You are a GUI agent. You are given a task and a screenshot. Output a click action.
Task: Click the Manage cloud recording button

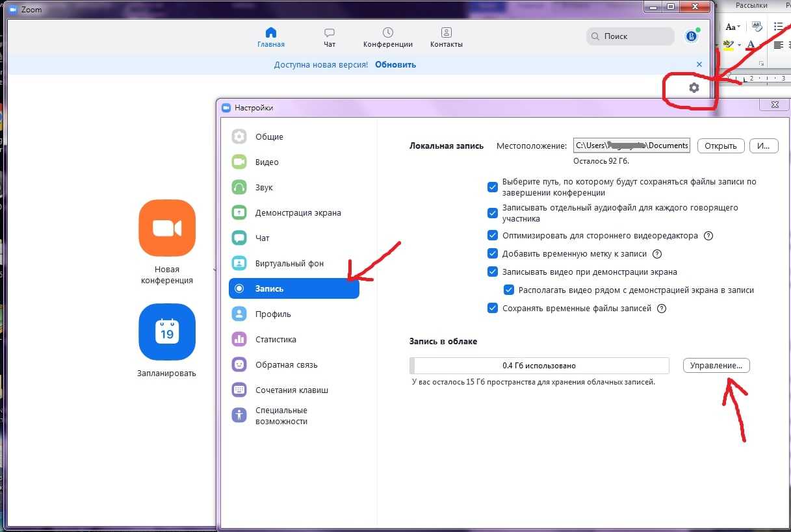pos(716,366)
